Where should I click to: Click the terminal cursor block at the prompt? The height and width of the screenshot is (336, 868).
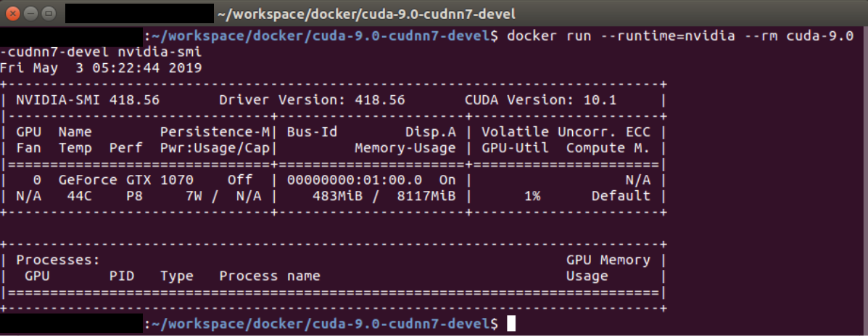coord(511,323)
